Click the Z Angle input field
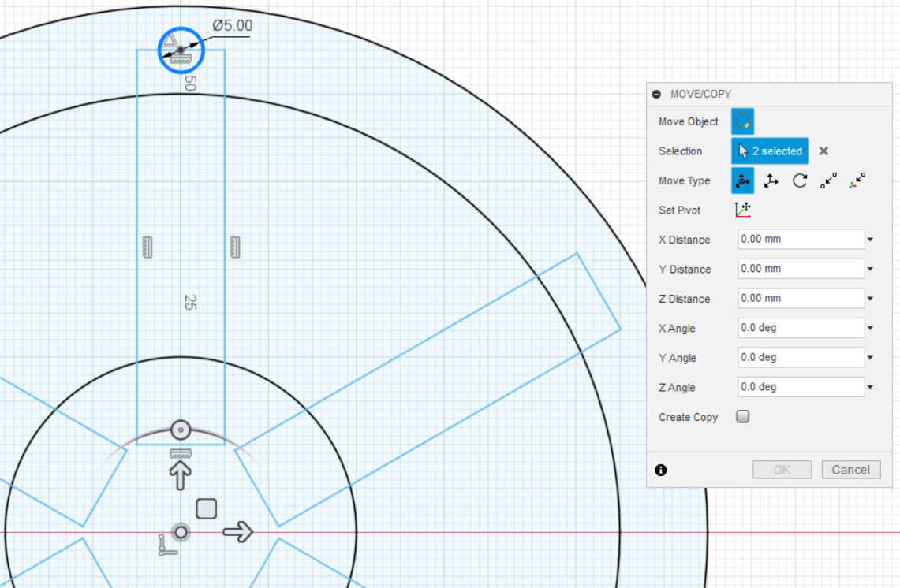The height and width of the screenshot is (588, 900). (x=801, y=387)
